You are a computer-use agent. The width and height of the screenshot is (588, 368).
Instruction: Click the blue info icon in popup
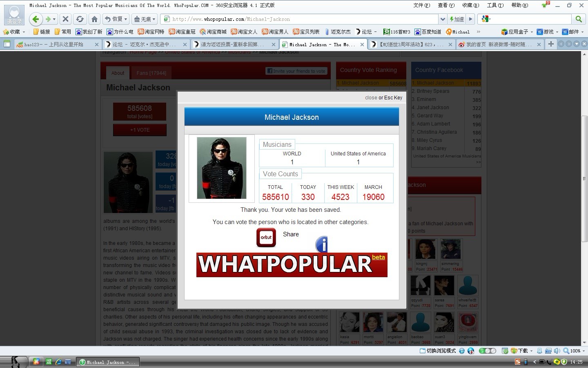322,245
